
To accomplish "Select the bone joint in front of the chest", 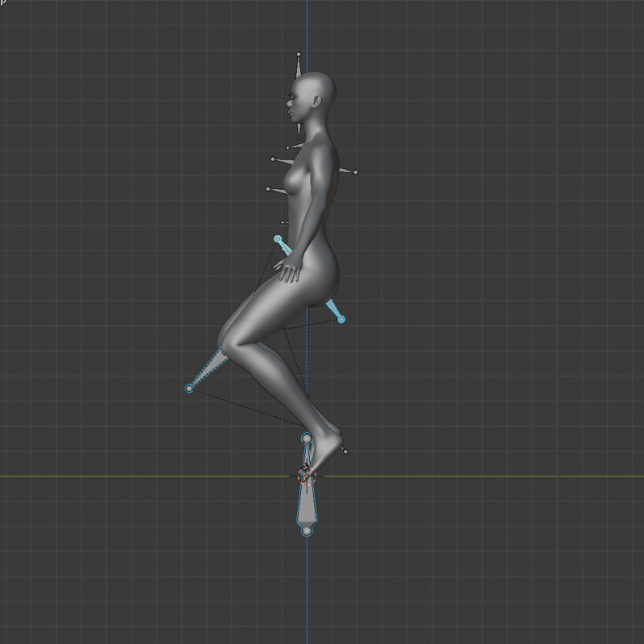I will (x=273, y=159).
